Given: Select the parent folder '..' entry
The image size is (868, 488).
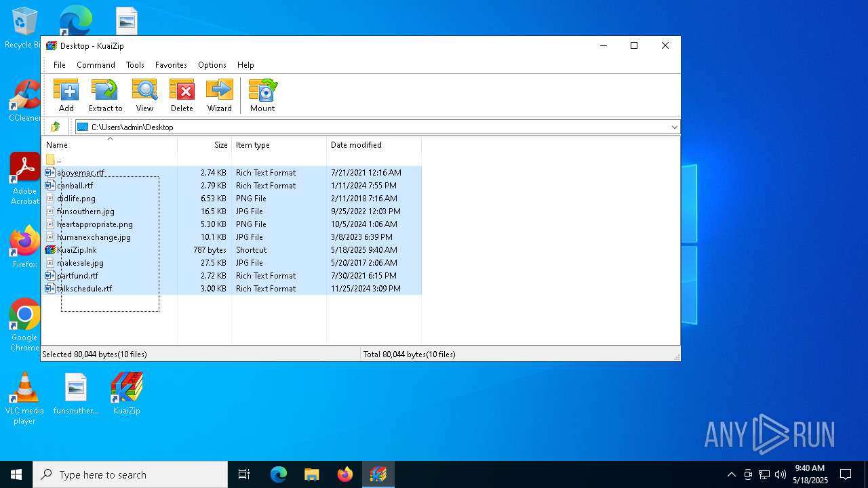Looking at the screenshot, I should pyautogui.click(x=54, y=160).
